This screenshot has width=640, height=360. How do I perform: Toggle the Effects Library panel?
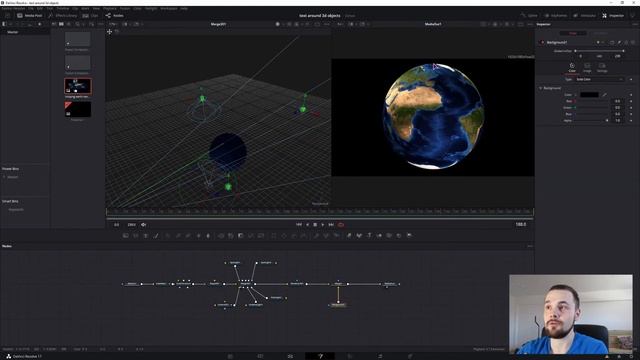point(62,16)
